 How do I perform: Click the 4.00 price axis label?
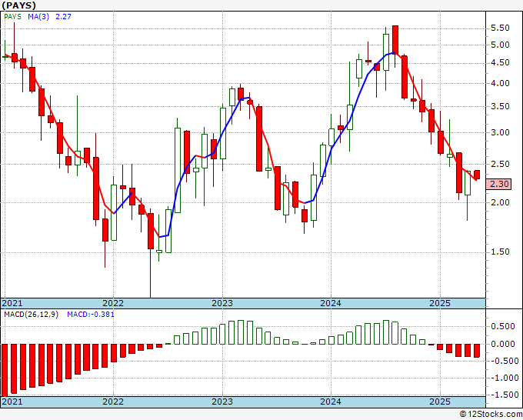tap(500, 83)
